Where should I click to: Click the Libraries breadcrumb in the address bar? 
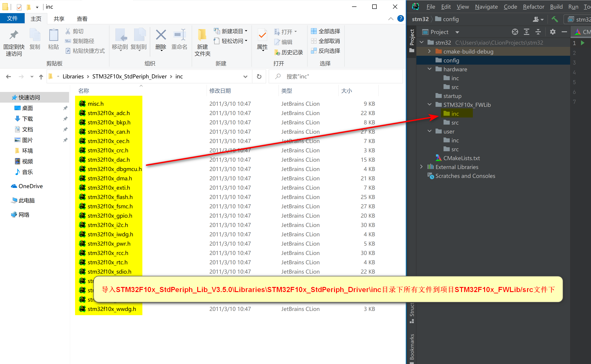(x=73, y=77)
